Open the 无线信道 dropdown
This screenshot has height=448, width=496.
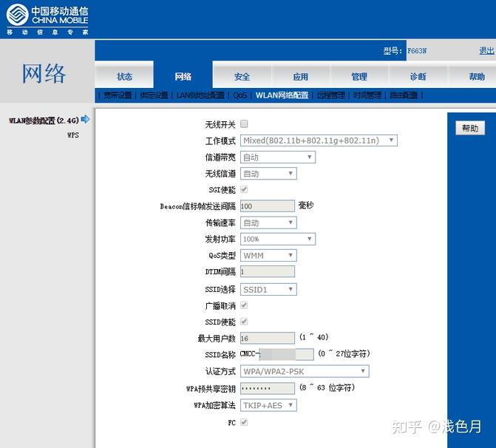pos(268,174)
